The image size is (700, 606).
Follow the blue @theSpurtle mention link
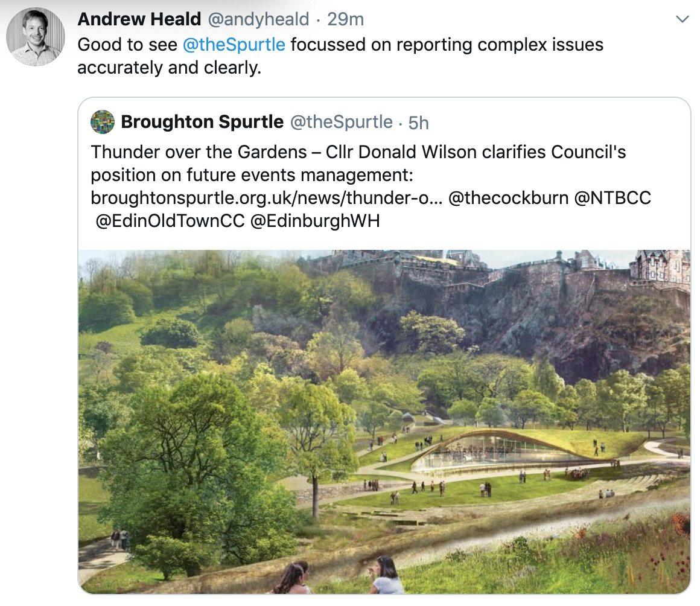(234, 45)
